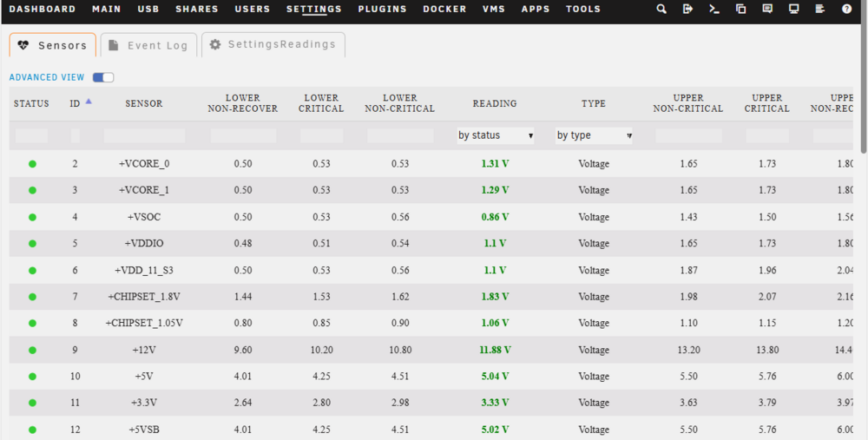Sort by the Type column header
The height and width of the screenshot is (440, 868).
[594, 103]
